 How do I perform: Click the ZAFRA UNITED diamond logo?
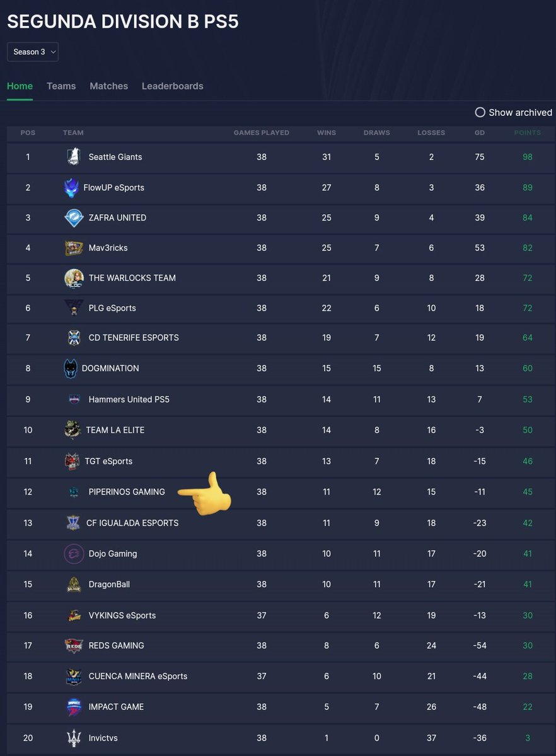coord(74,217)
